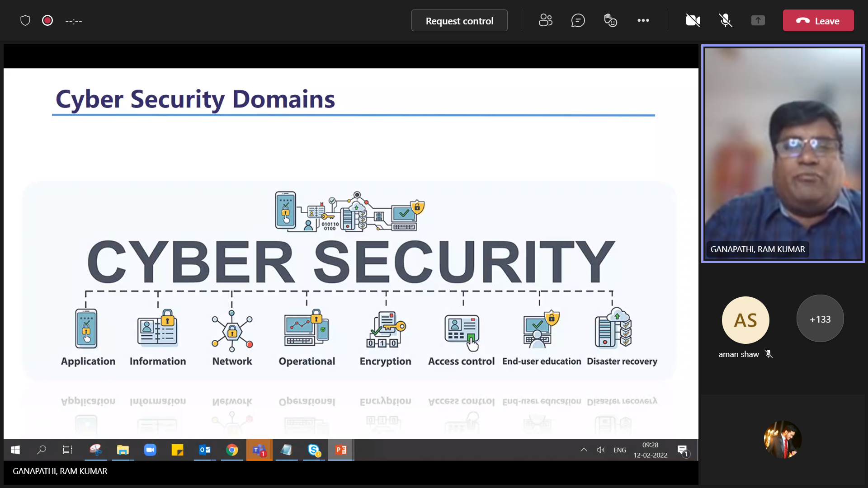Click the Cyber Security Domains slide title

tap(195, 99)
